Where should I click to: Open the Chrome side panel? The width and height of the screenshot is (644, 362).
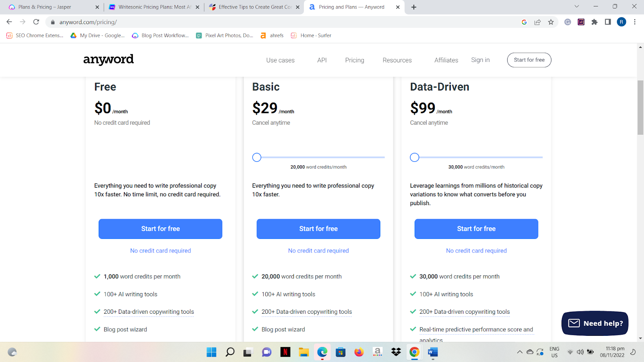coord(608,22)
